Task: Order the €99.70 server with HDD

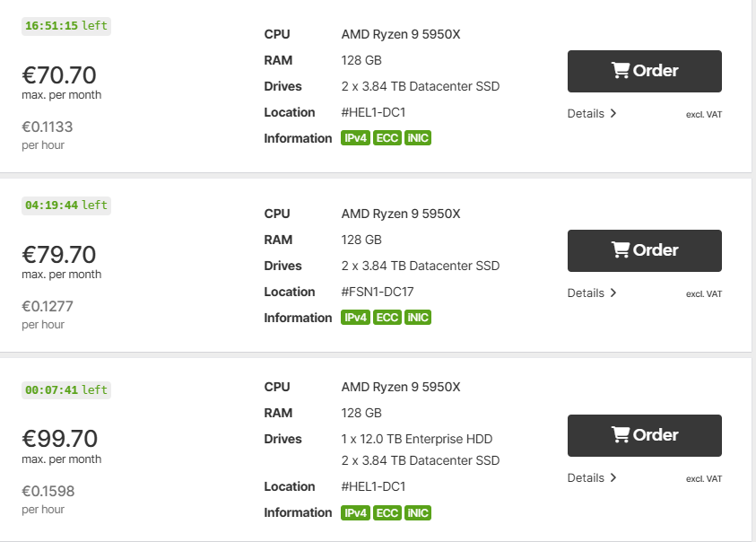Action: pos(645,435)
